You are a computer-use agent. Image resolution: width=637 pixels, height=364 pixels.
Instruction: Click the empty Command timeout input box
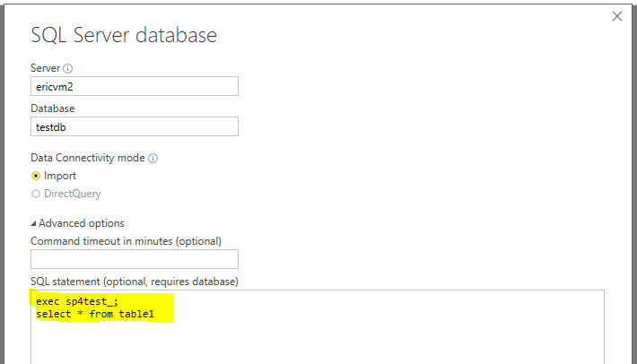point(135,259)
